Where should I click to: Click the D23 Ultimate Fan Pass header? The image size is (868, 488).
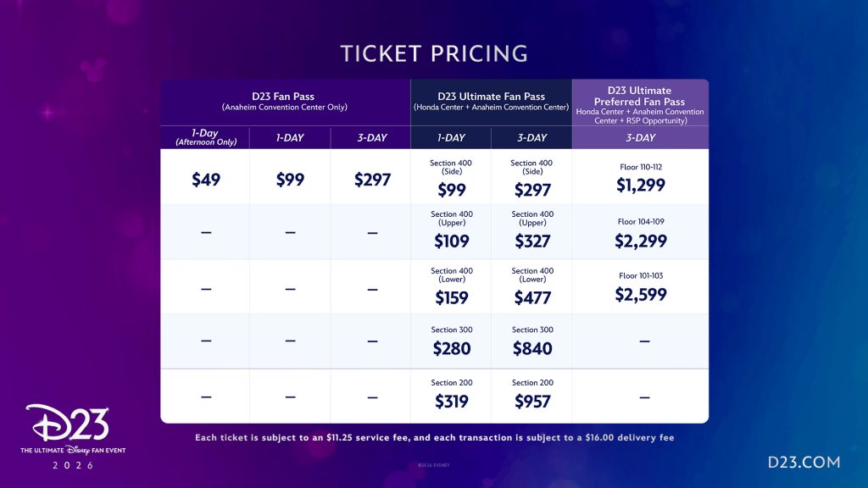pos(491,101)
